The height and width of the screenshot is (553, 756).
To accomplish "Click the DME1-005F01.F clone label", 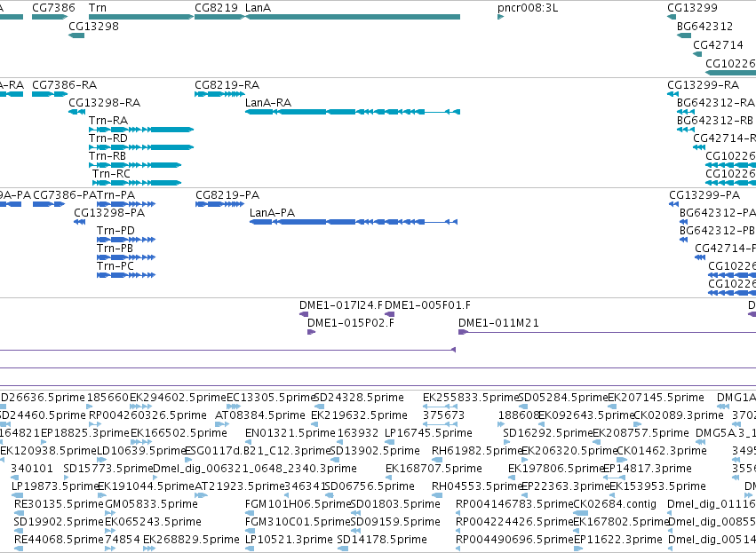I will coord(427,305).
